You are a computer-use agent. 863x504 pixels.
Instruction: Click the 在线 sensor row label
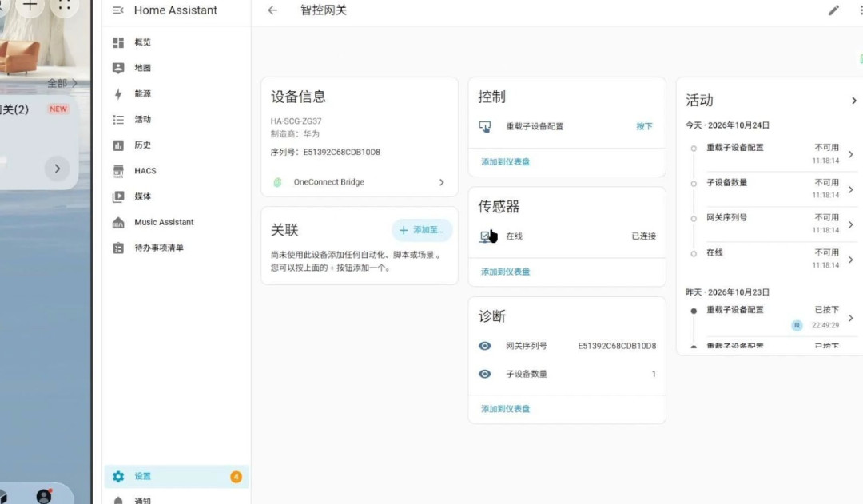(514, 236)
